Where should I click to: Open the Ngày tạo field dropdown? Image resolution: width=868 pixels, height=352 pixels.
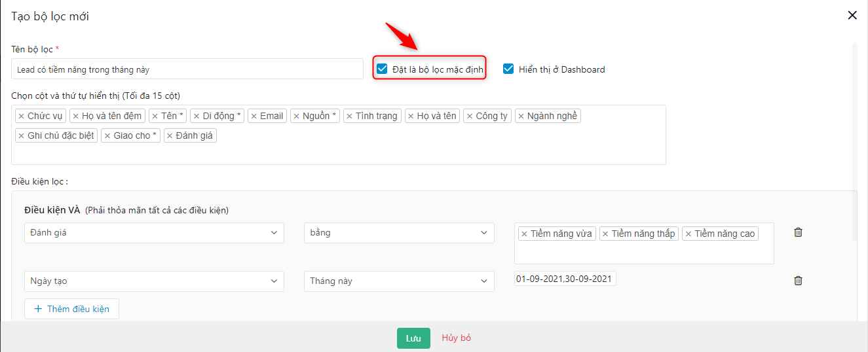(154, 281)
